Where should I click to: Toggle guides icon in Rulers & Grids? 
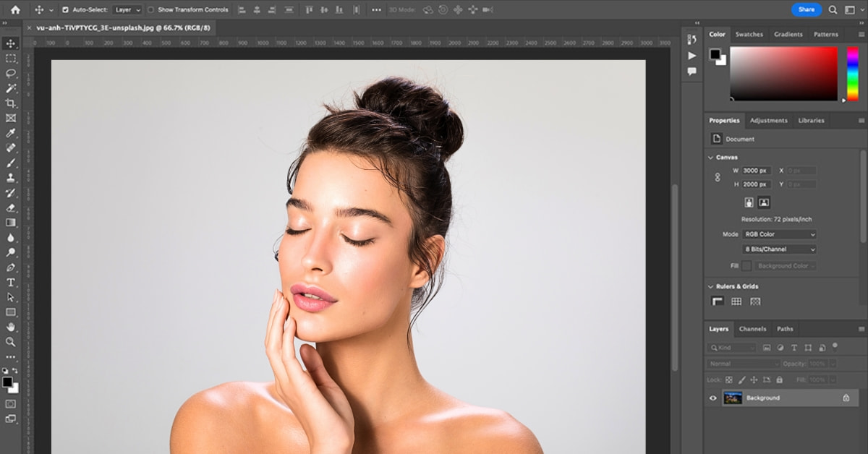755,301
